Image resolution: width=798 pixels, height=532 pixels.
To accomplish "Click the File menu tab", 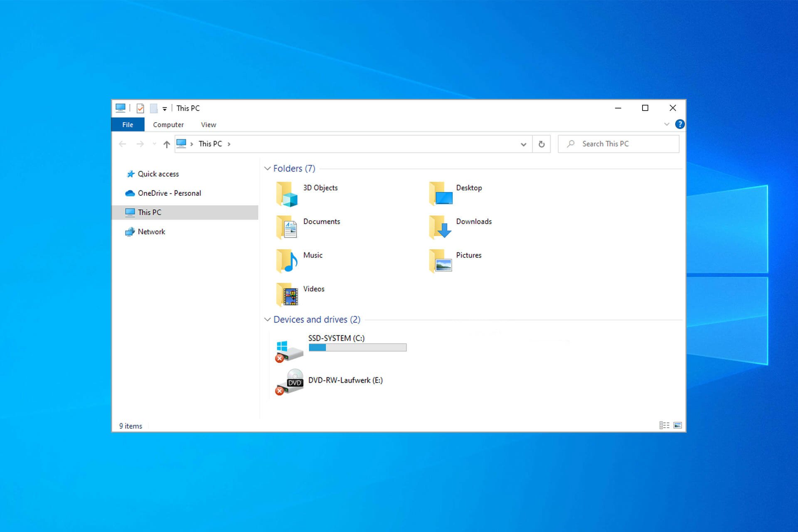I will click(x=128, y=124).
